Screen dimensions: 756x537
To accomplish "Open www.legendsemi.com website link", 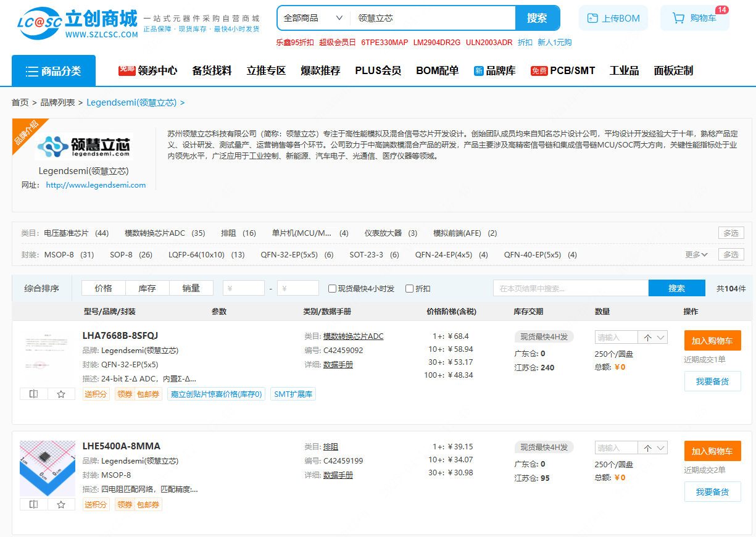I will [96, 185].
